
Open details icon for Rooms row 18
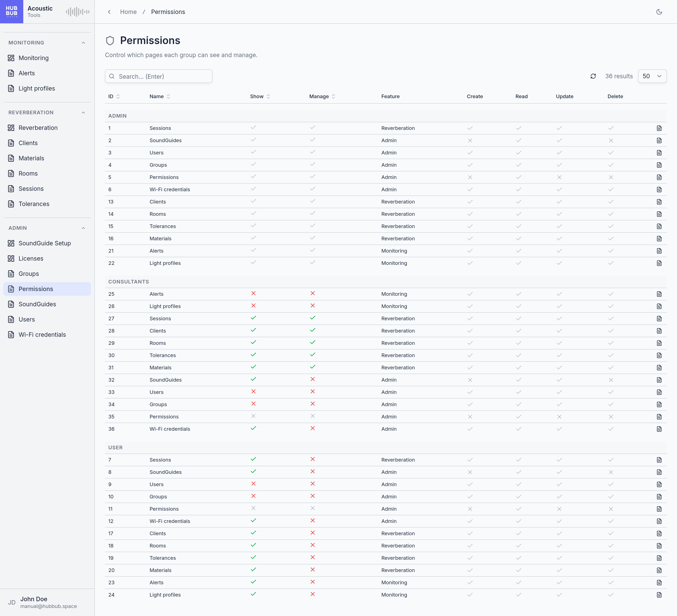[659, 546]
